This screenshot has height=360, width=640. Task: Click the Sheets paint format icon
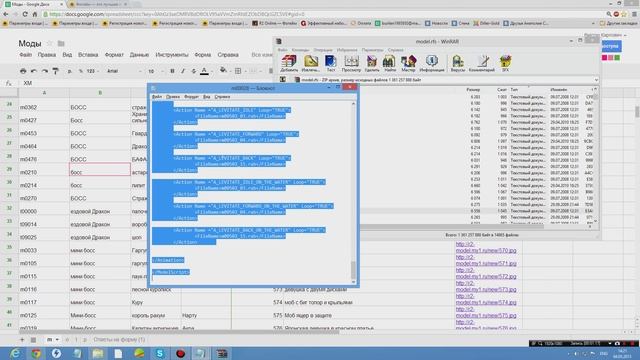[x=56, y=71]
